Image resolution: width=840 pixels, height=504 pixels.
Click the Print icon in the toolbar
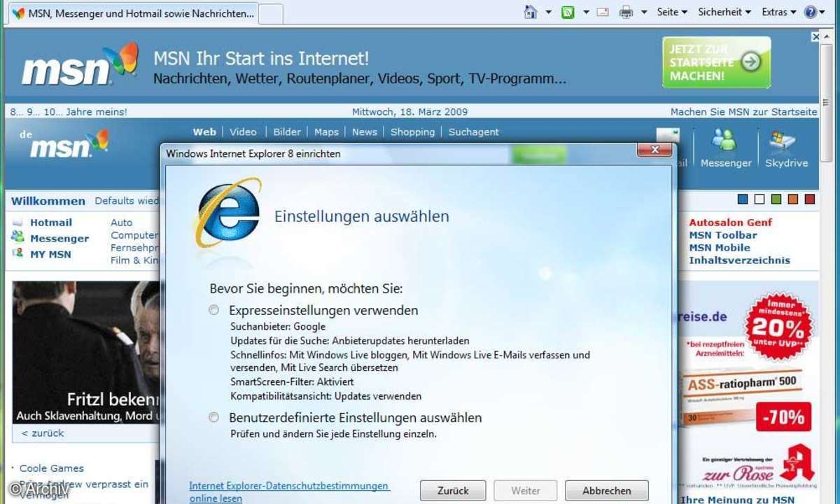click(626, 12)
